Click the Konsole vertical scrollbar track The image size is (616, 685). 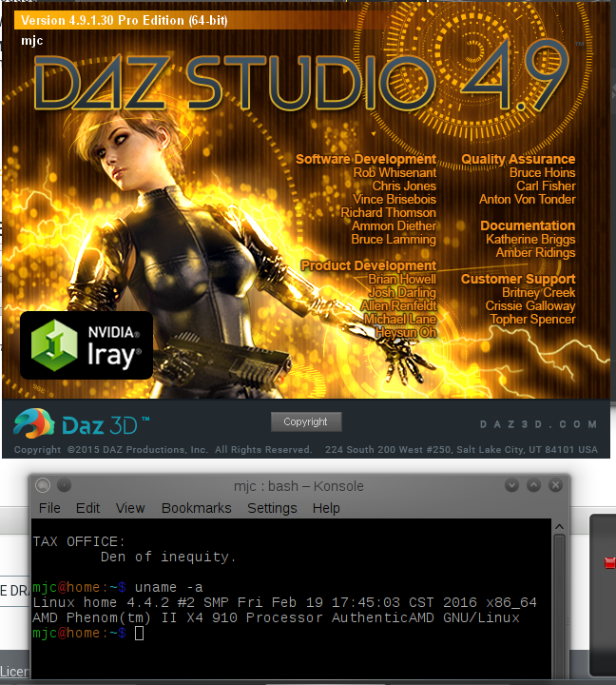click(559, 607)
